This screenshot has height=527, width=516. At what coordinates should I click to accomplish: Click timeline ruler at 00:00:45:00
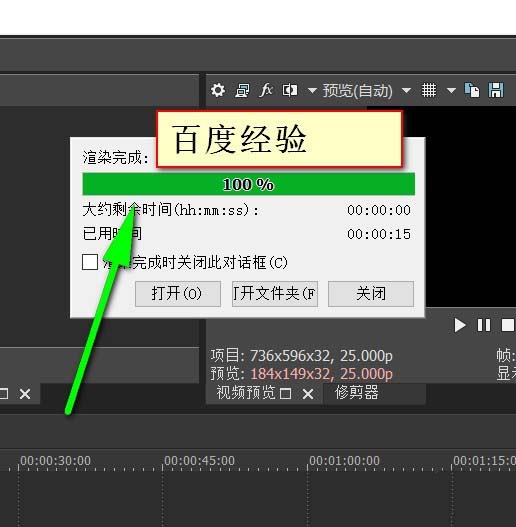point(199,460)
